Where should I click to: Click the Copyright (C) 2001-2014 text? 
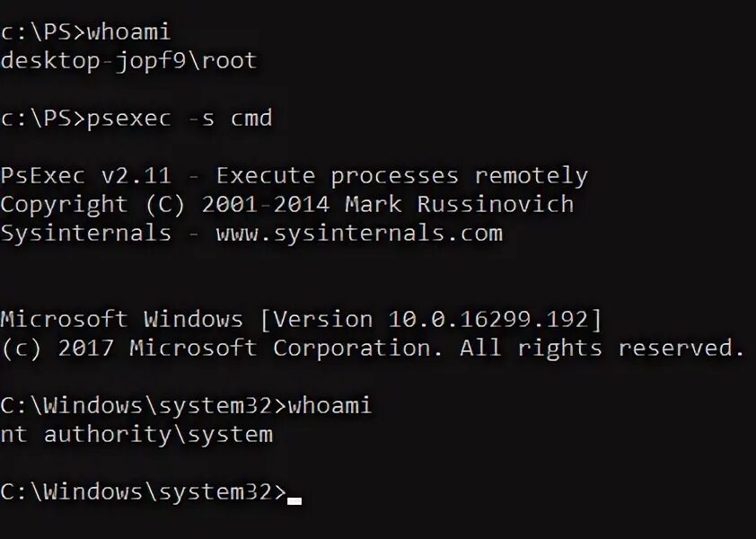(165, 205)
